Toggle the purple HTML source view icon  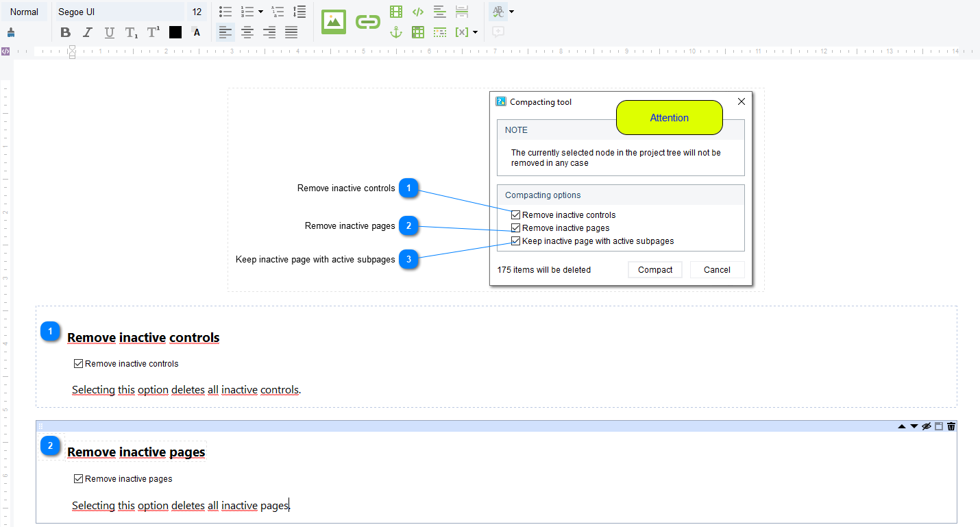tap(5, 51)
